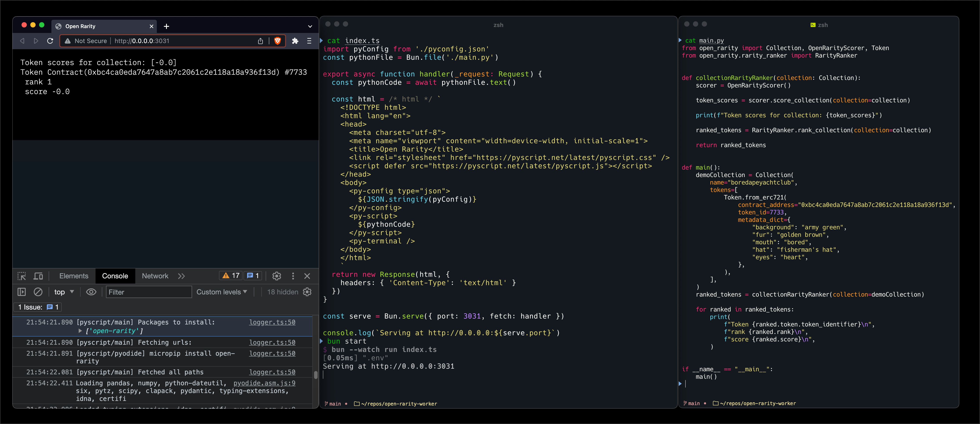The width and height of the screenshot is (980, 424).
Task: Click main branch indicator in middle terminal
Action: (x=333, y=404)
